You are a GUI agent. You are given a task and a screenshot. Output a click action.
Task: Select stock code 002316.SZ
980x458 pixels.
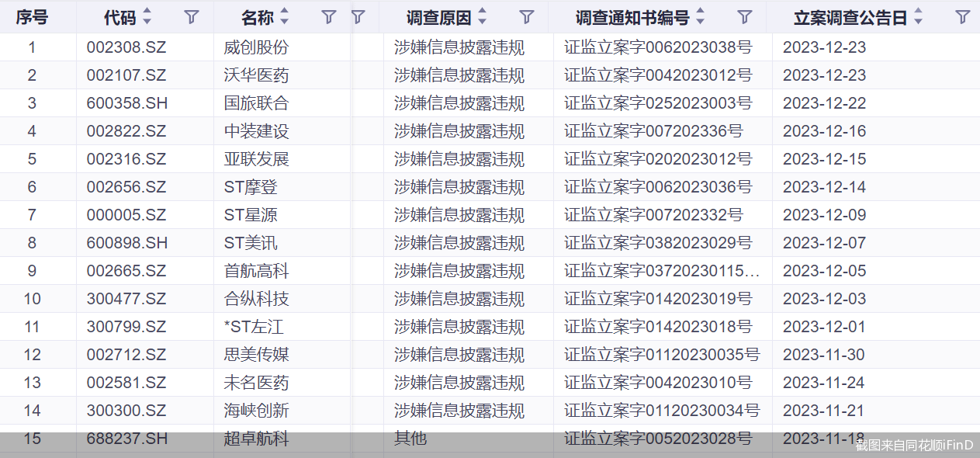pyautogui.click(x=126, y=159)
